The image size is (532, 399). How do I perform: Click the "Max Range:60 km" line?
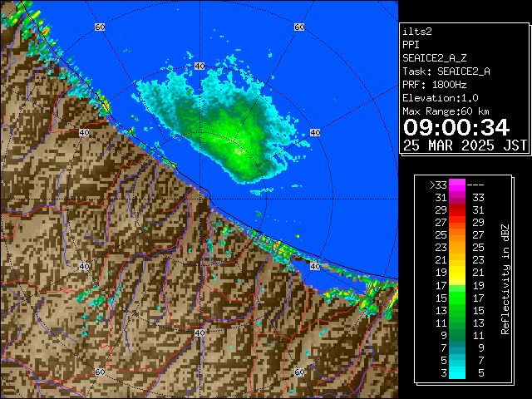click(446, 111)
